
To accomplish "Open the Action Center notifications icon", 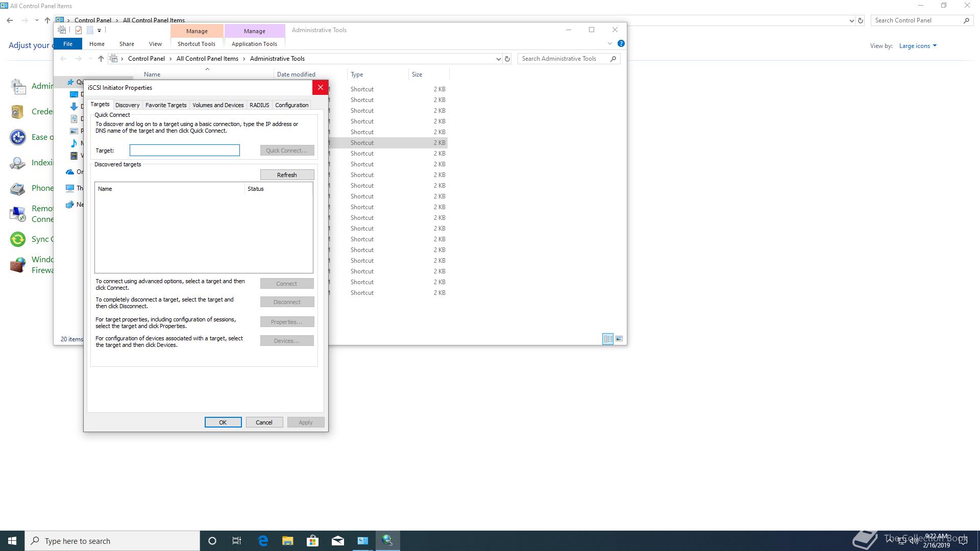I will (x=963, y=541).
